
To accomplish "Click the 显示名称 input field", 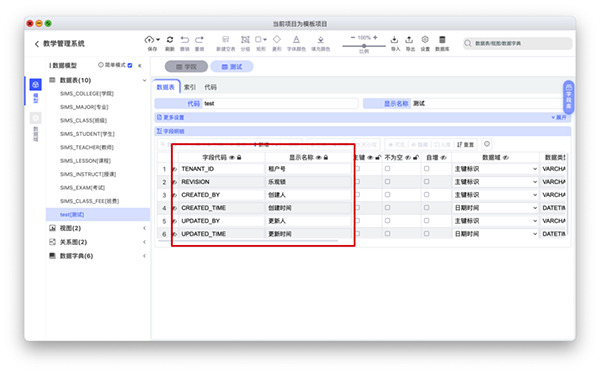I will 488,104.
